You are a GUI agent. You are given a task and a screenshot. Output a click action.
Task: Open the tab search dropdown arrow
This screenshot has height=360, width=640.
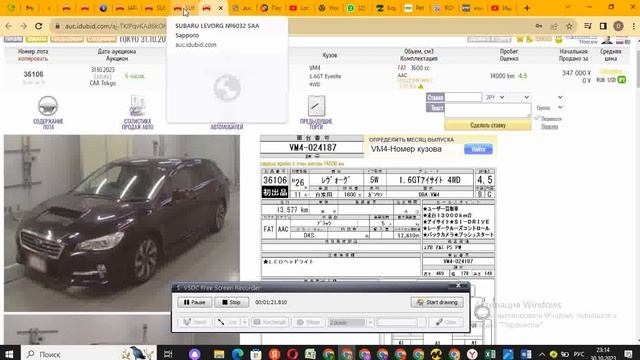[568, 7]
